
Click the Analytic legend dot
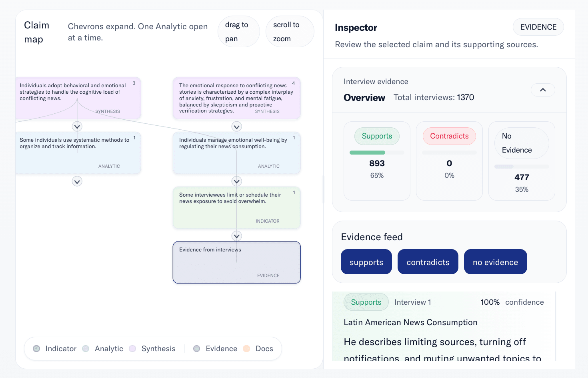pyautogui.click(x=86, y=349)
